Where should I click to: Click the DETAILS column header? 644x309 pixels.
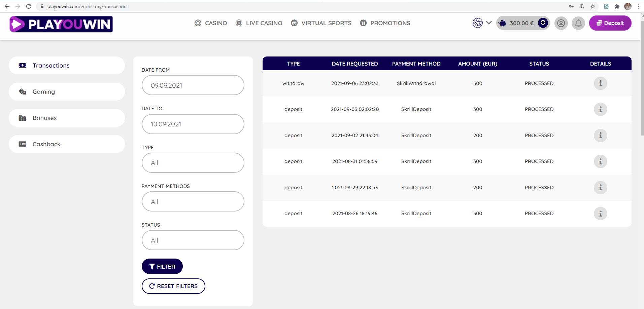tap(601, 64)
